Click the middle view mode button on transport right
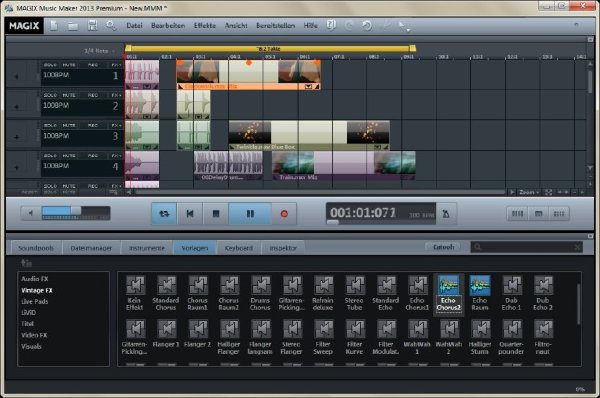 pos(538,214)
